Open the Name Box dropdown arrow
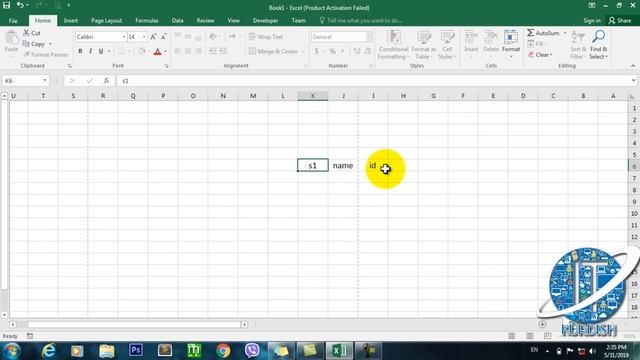640x360 pixels. (x=44, y=80)
